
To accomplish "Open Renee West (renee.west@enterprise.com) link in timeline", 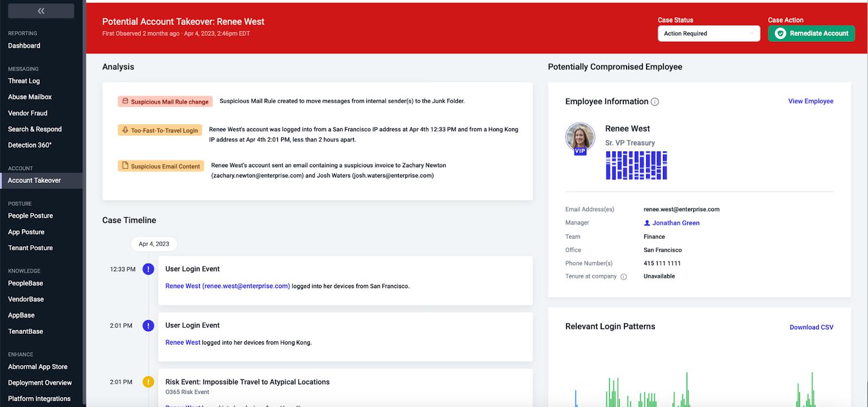I will (x=228, y=286).
